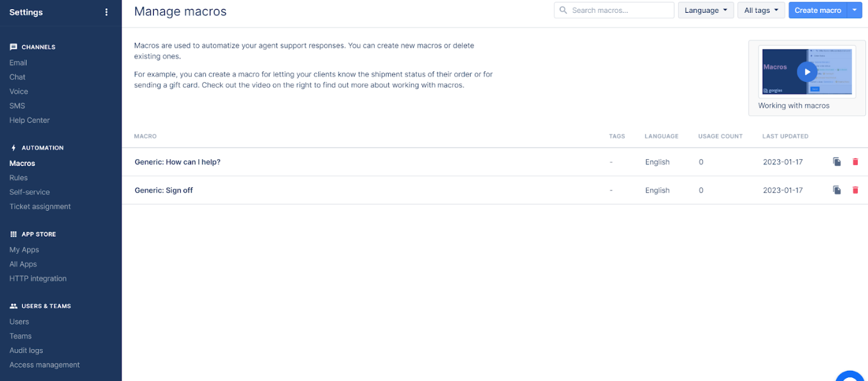Navigate to Help Center channel settings
Screen dimensions: 868x381
(x=30, y=120)
